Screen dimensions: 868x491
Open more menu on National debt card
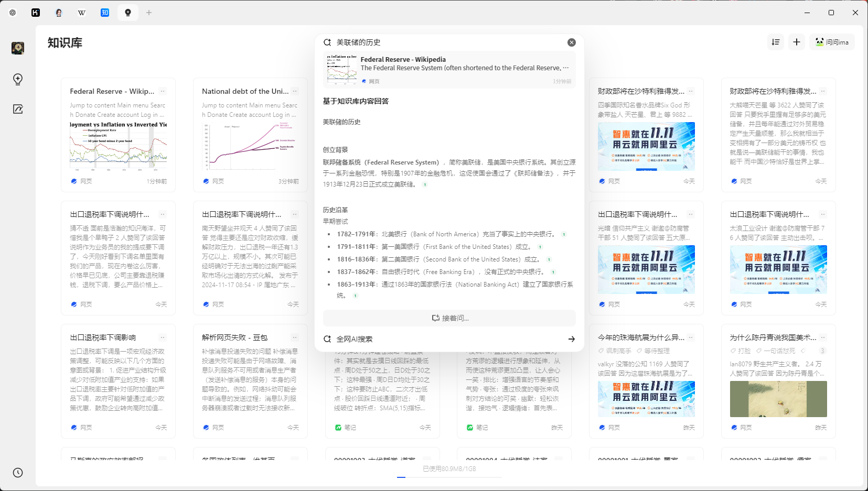pyautogui.click(x=295, y=91)
